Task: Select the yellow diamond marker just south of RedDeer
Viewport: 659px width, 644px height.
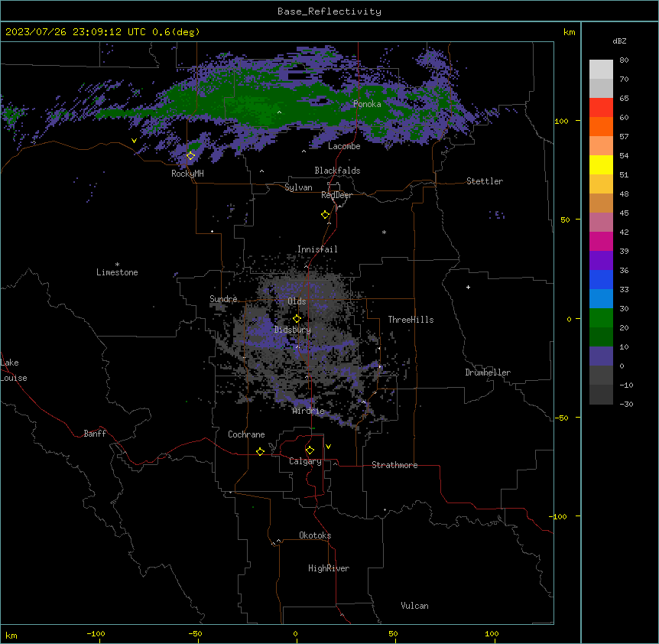Action: click(325, 215)
